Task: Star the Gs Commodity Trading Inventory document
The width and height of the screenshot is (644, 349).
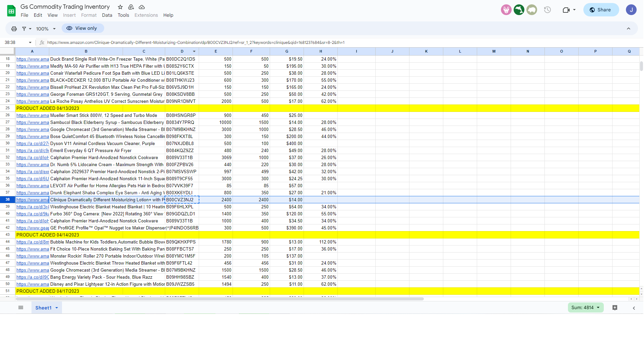Action: 120,7
